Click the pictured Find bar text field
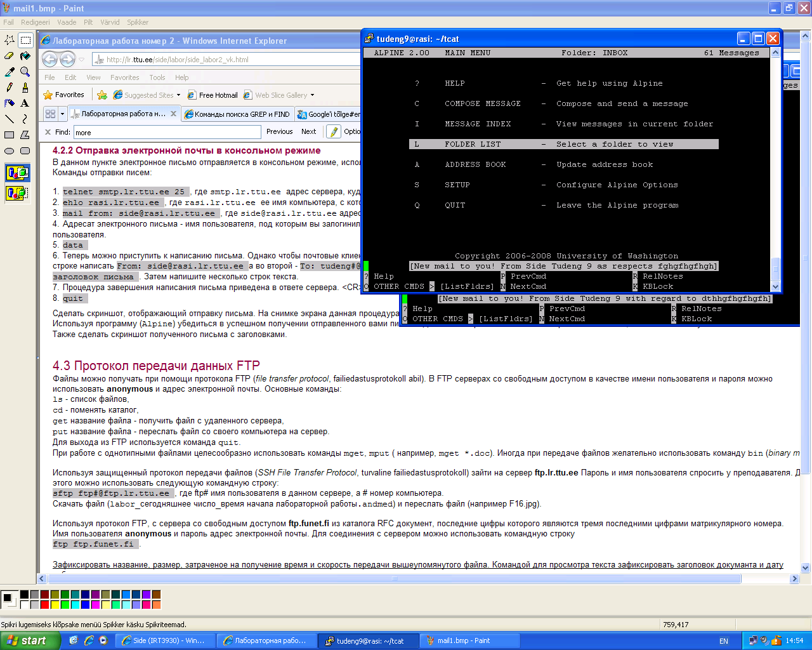The width and height of the screenshot is (812, 650). [167, 132]
